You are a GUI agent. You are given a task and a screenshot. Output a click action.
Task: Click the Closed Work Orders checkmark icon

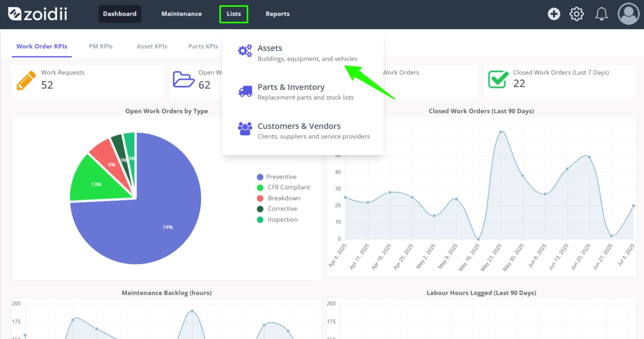(x=498, y=79)
